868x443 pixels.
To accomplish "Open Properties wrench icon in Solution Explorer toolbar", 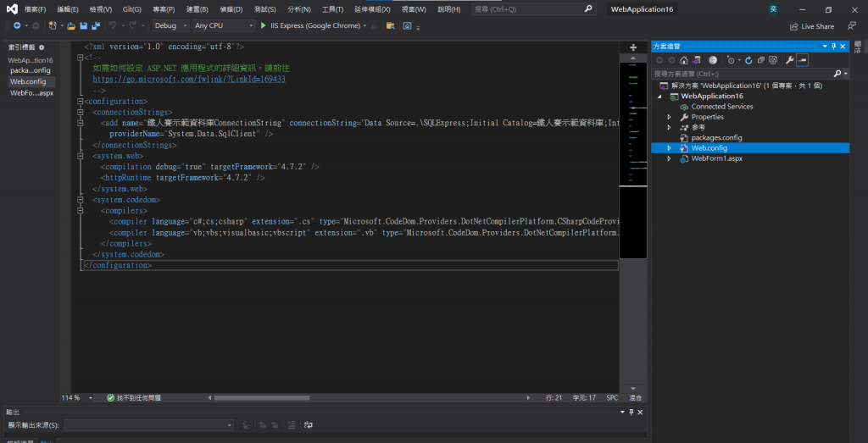I will [x=790, y=60].
